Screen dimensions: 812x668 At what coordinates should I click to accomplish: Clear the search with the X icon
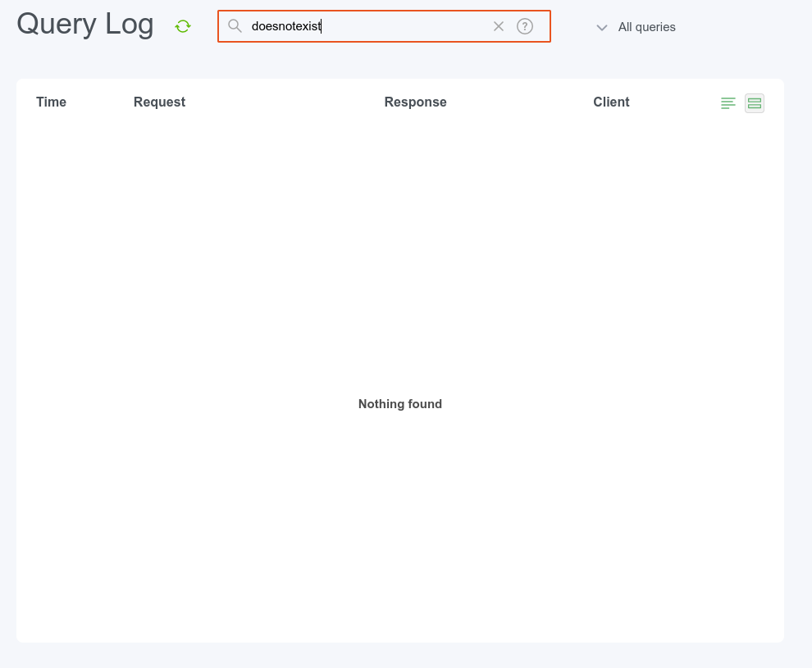499,26
